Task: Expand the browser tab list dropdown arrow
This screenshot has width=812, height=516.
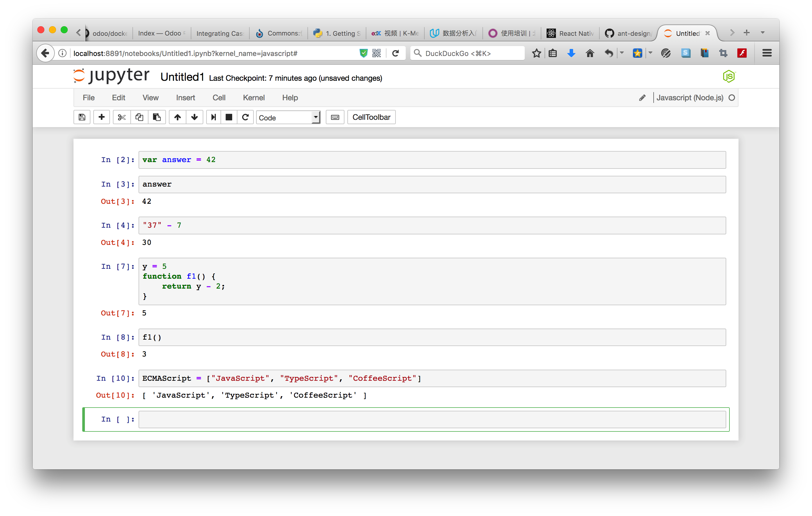Action: pyautogui.click(x=762, y=33)
